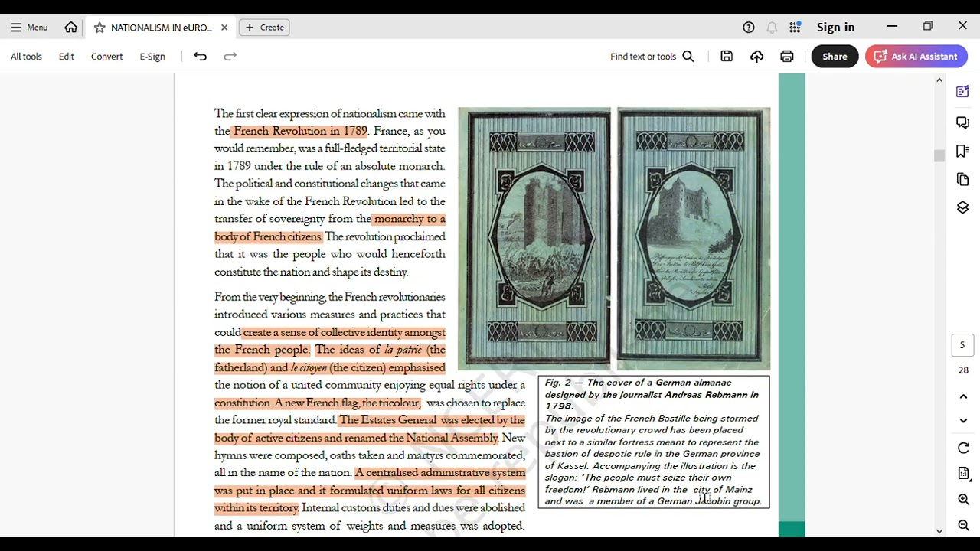Viewport: 980px width, 551px height.
Task: Open the apps grid icon
Action: click(x=795, y=28)
